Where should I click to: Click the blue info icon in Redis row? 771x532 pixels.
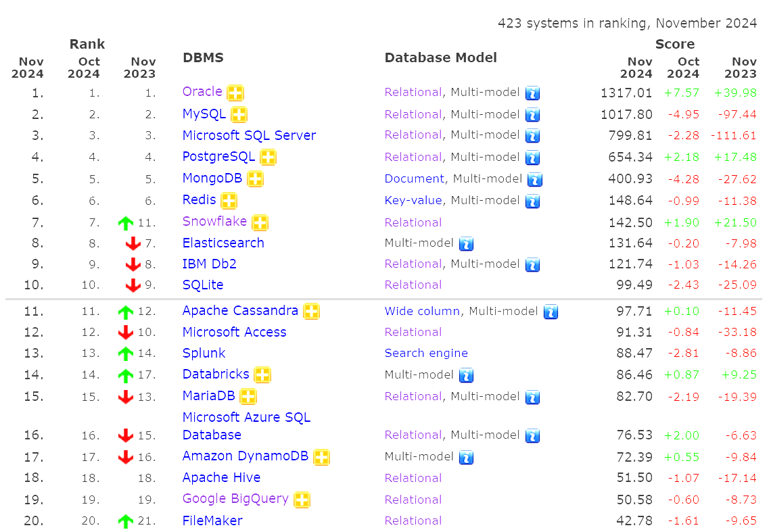tap(532, 201)
